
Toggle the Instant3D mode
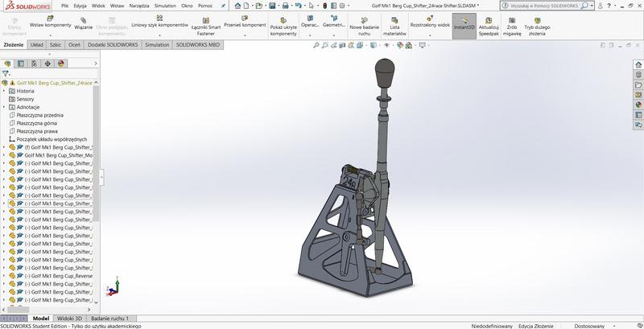point(464,26)
